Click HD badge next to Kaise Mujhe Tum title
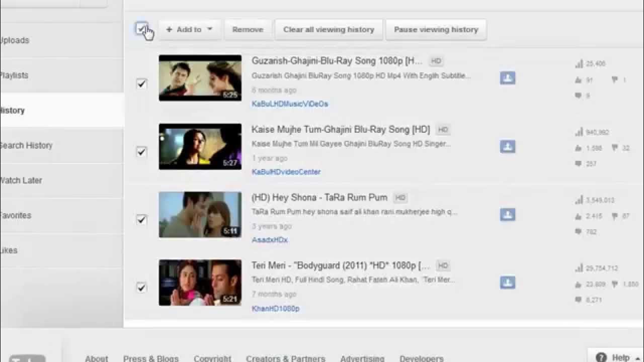Screen dimensions: 644x362 tap(443, 129)
